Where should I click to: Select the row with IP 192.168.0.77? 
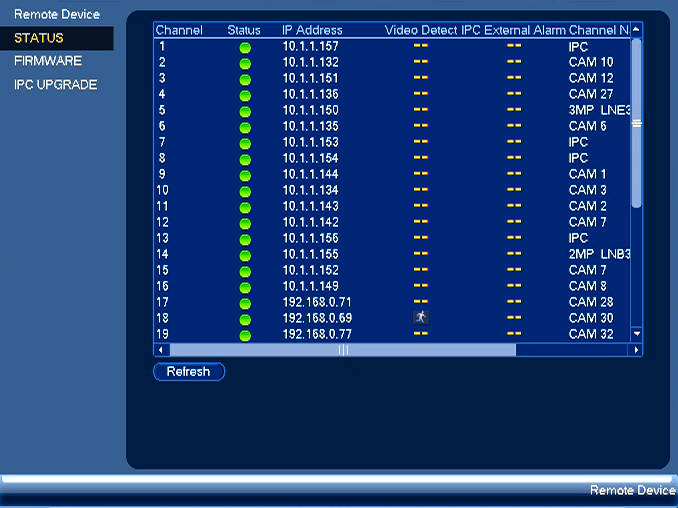tap(393, 334)
